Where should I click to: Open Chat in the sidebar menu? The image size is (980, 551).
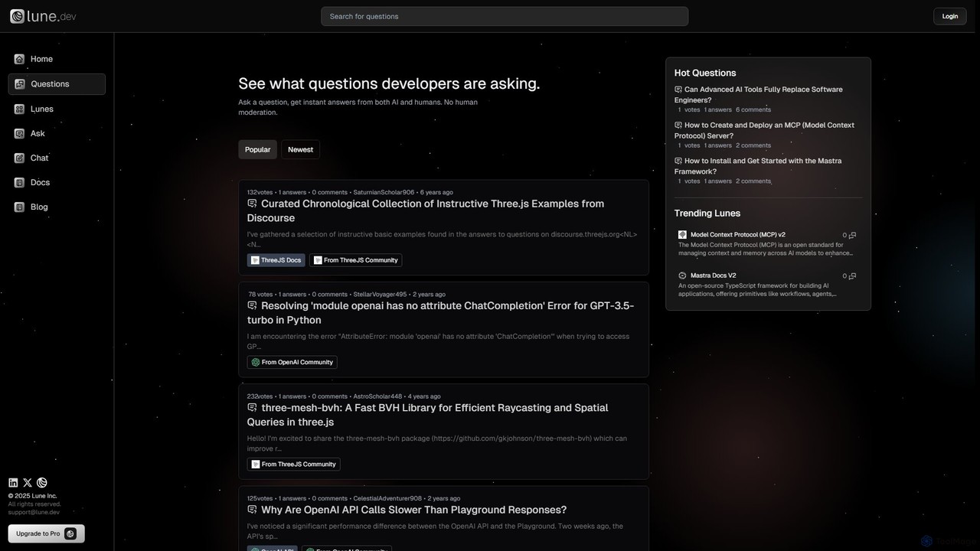coord(57,158)
